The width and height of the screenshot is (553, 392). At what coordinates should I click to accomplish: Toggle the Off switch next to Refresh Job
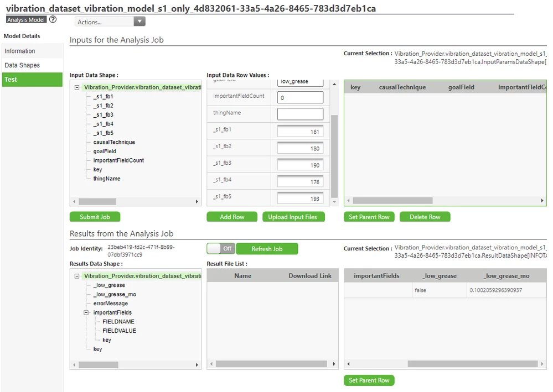(x=221, y=248)
